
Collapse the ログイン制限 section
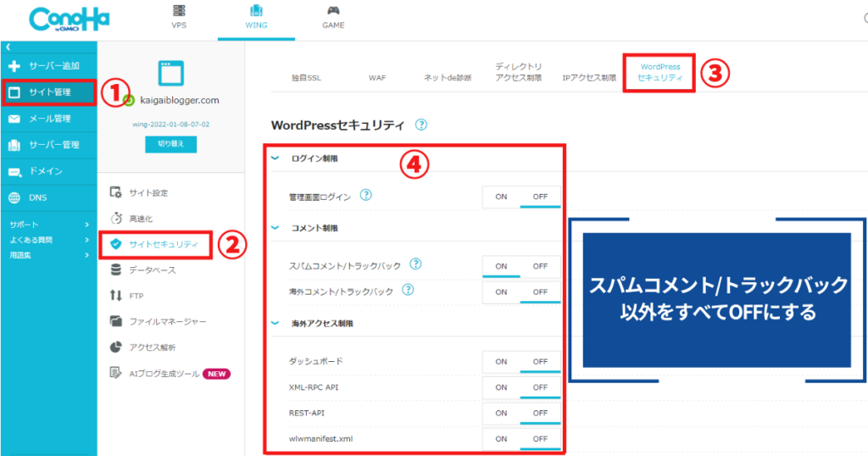[x=275, y=158]
